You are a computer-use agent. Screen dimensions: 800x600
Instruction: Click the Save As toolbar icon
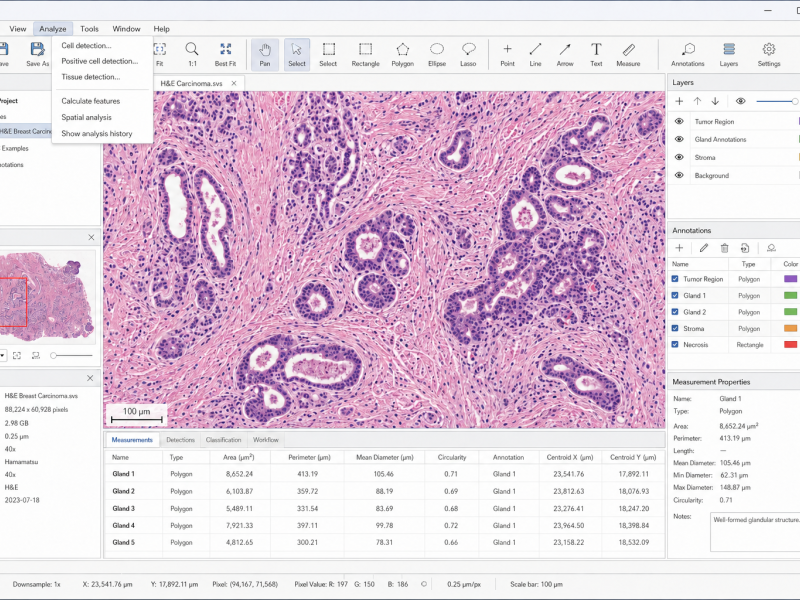[37, 54]
